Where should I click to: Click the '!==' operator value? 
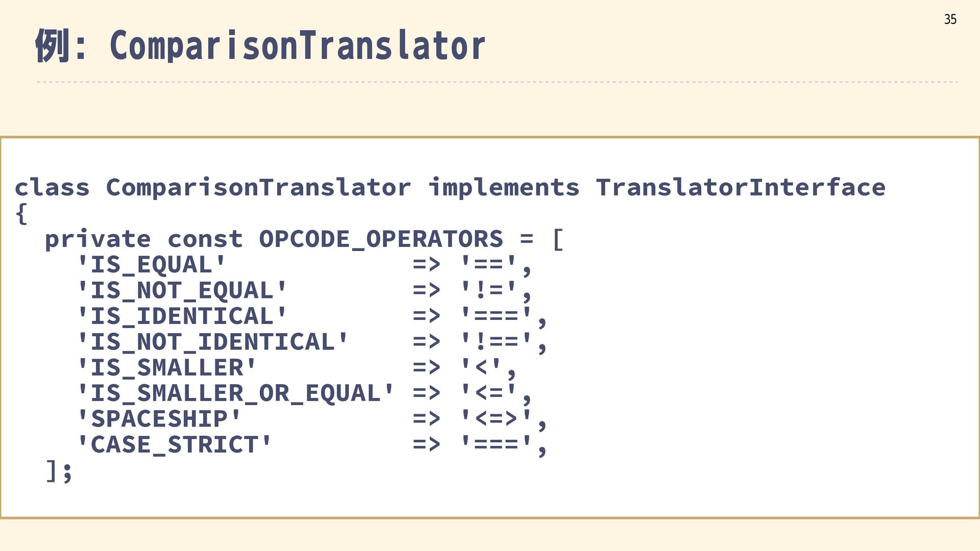pyautogui.click(x=496, y=342)
